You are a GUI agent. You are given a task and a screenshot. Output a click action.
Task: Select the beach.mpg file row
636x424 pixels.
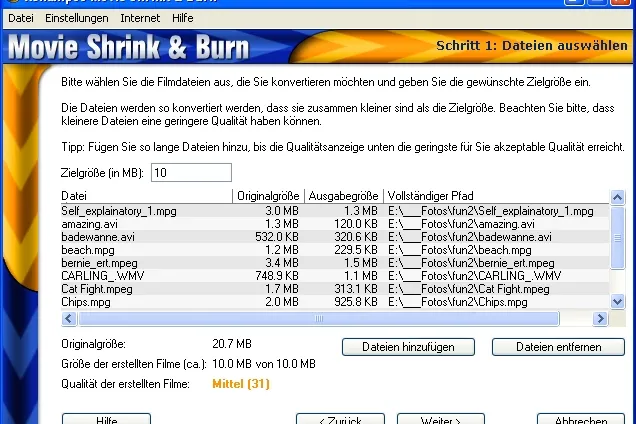[x=335, y=250]
